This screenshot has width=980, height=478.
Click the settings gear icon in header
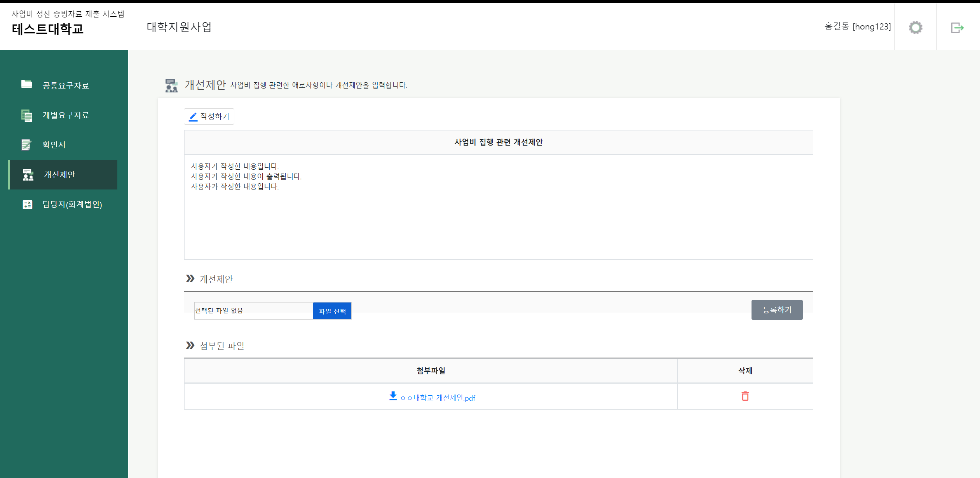click(x=915, y=27)
